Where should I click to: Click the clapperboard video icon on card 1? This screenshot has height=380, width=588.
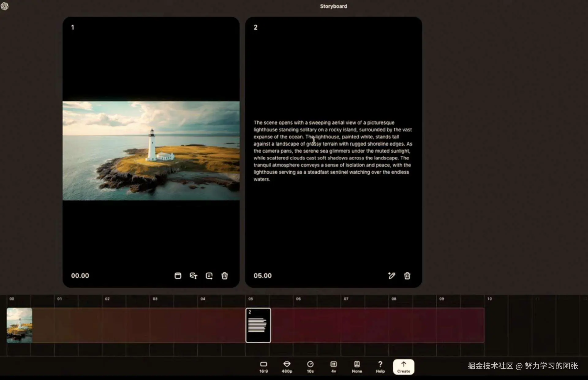tap(178, 276)
